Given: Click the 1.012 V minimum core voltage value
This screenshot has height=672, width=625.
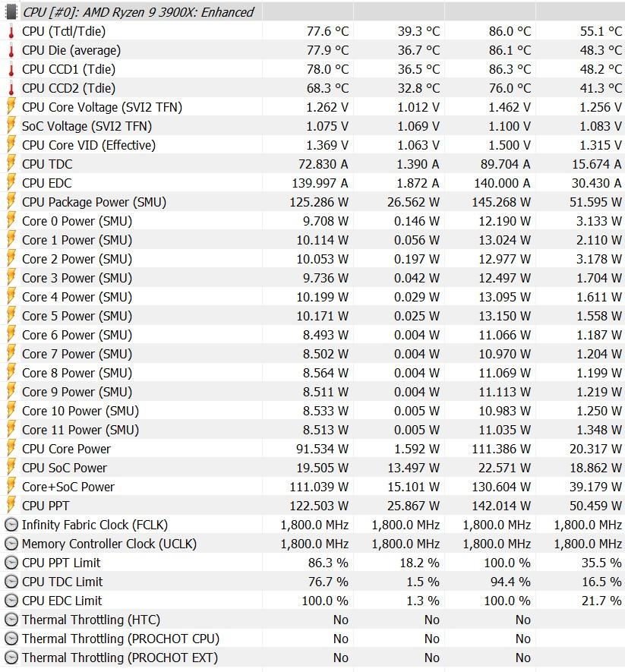Looking at the screenshot, I should [418, 107].
